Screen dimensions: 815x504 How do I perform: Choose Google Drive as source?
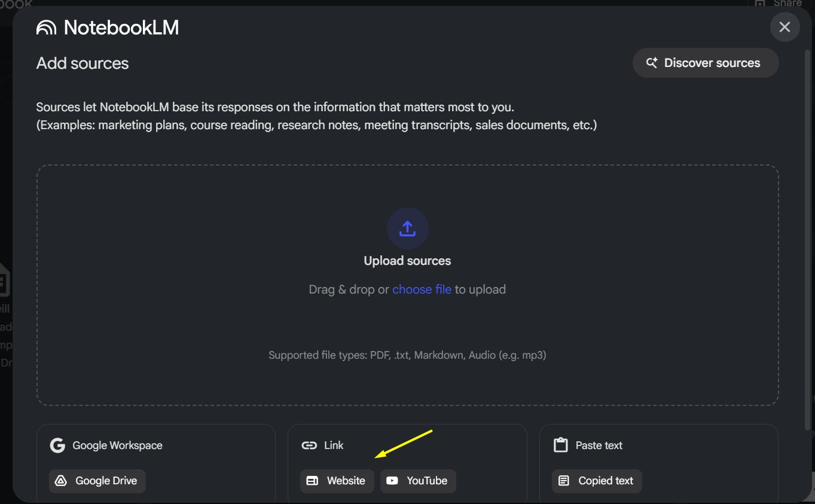[x=97, y=481]
